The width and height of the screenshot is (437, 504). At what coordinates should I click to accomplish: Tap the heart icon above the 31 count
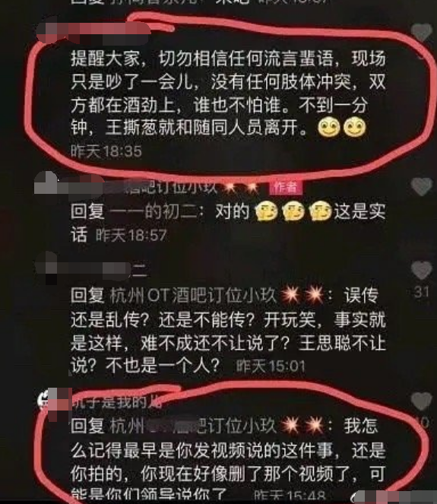tap(422, 270)
